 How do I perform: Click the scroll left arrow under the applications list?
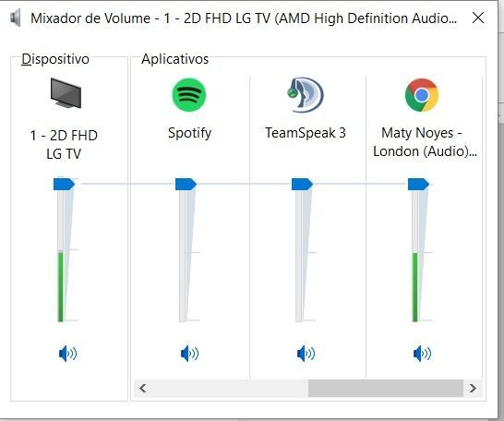click(x=143, y=388)
